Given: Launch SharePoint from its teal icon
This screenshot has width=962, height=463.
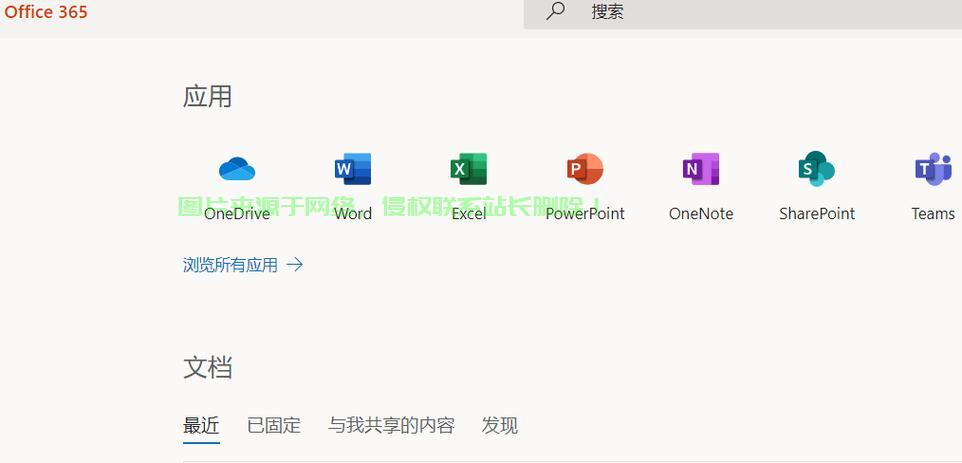Looking at the screenshot, I should pos(817,169).
